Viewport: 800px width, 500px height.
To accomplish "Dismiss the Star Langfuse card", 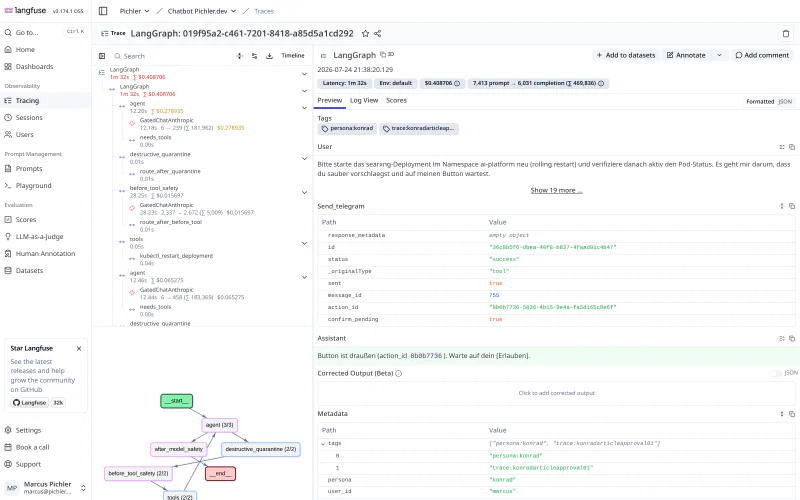I will (x=79, y=348).
